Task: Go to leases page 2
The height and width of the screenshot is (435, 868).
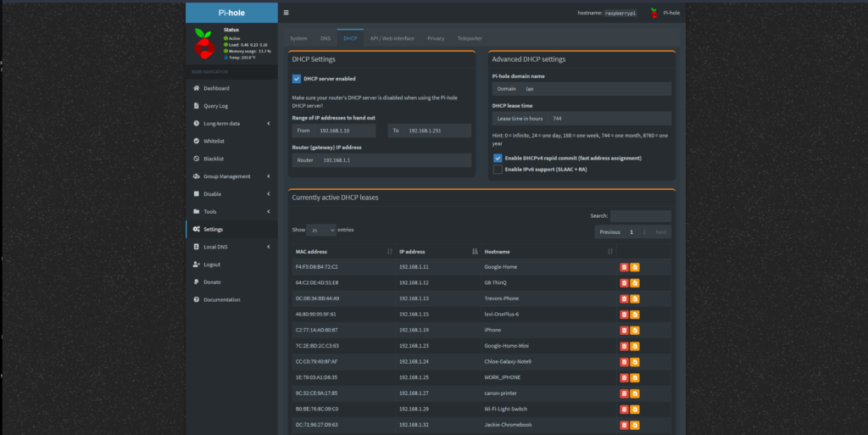Action: click(x=644, y=231)
